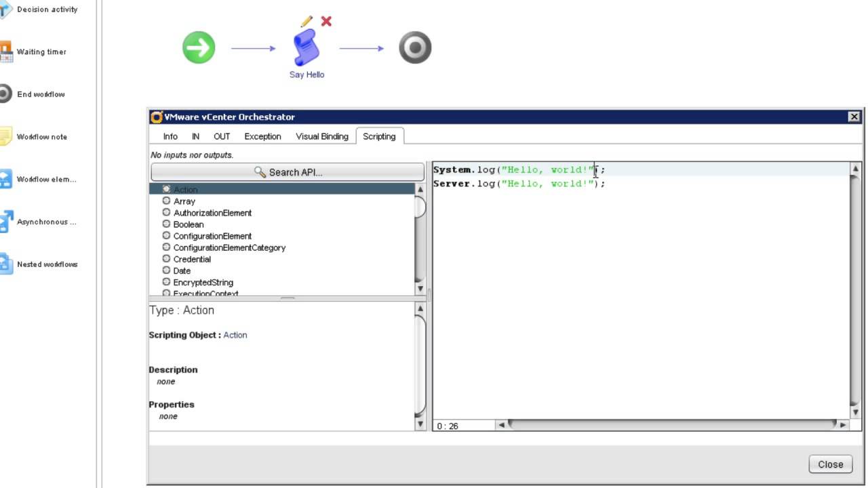The image size is (868, 488).
Task: Click the green start arrow node
Action: pyautogui.click(x=199, y=48)
